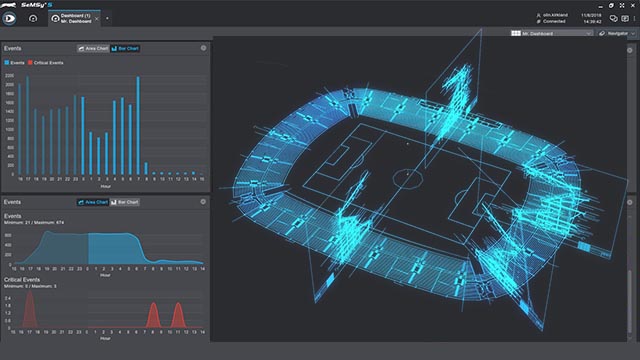Add a new tab with the plus button
Screen dimensions: 640x360
pos(107,18)
